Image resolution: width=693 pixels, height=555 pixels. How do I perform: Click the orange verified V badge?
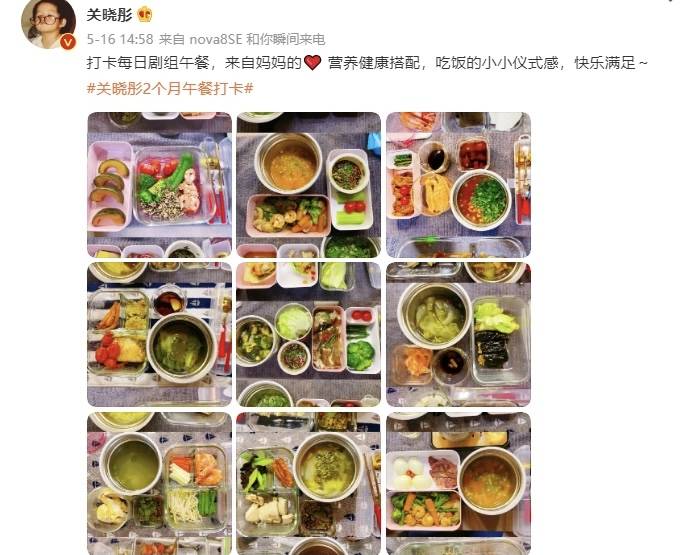click(68, 42)
